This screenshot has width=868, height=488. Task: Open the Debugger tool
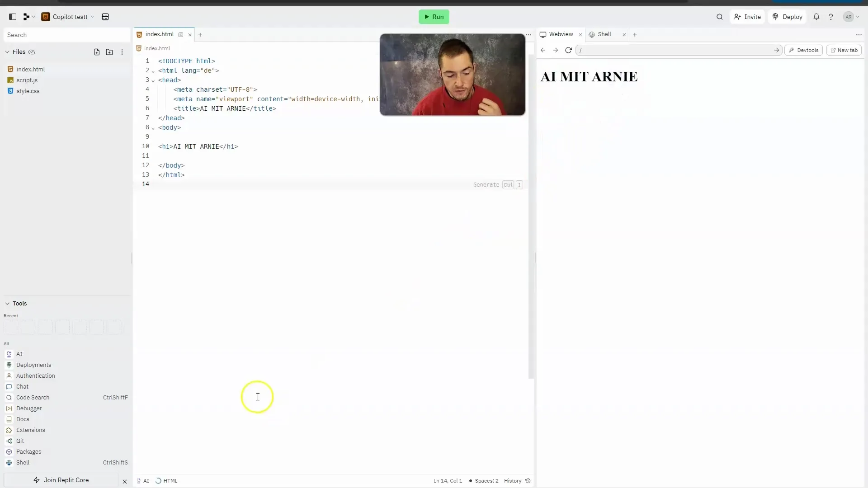coord(28,408)
